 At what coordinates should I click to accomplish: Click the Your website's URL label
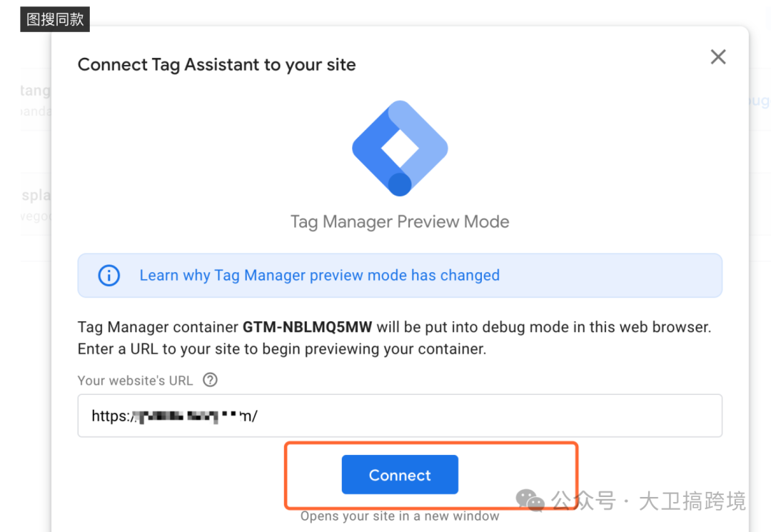tap(135, 381)
